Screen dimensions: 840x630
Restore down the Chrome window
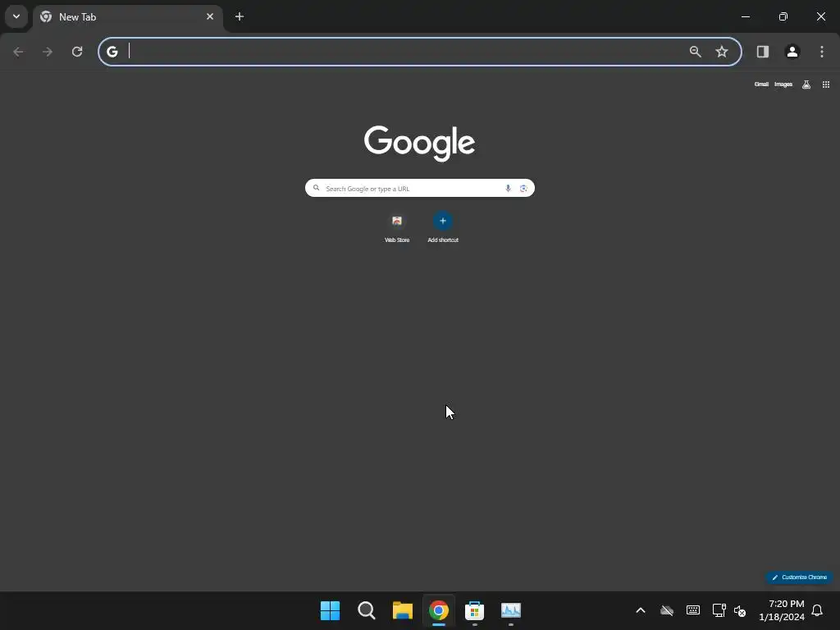pyautogui.click(x=783, y=16)
